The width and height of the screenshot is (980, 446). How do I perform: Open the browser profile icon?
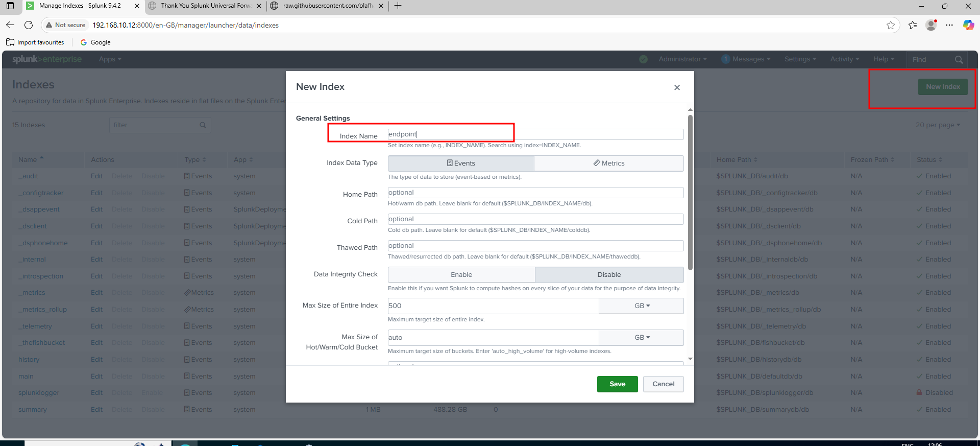coord(932,25)
